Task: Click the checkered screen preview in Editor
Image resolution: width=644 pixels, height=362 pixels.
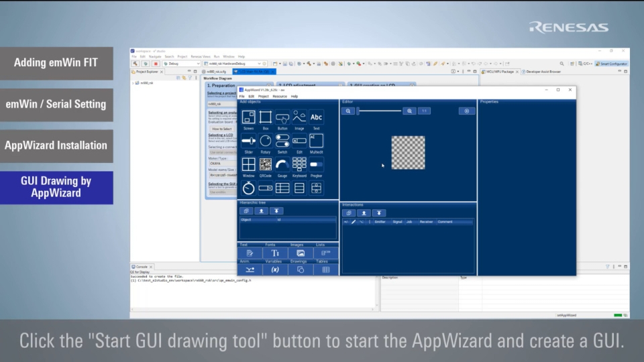Action: pyautogui.click(x=409, y=153)
